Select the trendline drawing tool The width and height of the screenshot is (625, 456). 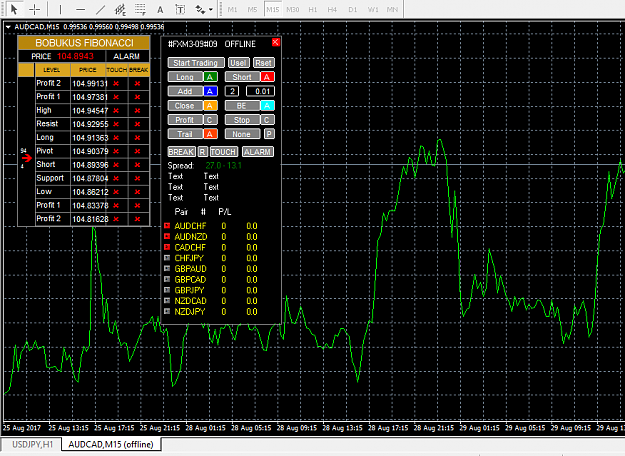[100, 9]
